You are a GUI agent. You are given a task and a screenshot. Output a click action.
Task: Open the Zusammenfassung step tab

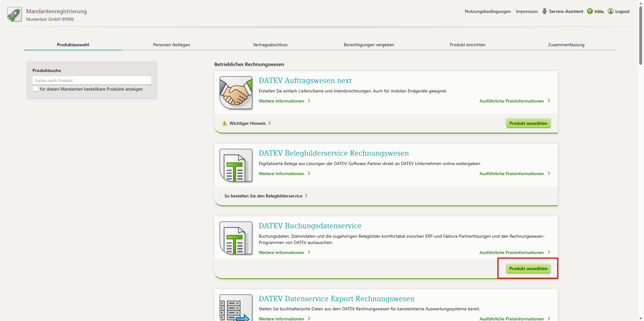point(566,45)
